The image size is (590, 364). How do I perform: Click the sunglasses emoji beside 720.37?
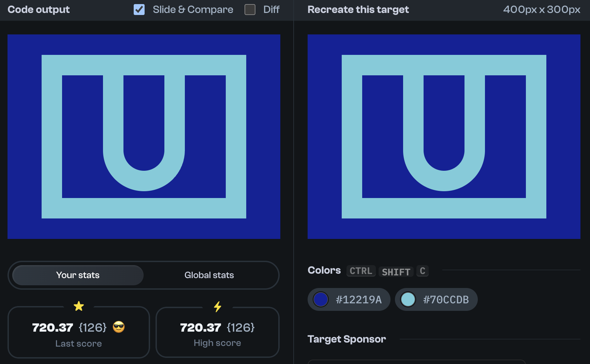[x=118, y=328]
